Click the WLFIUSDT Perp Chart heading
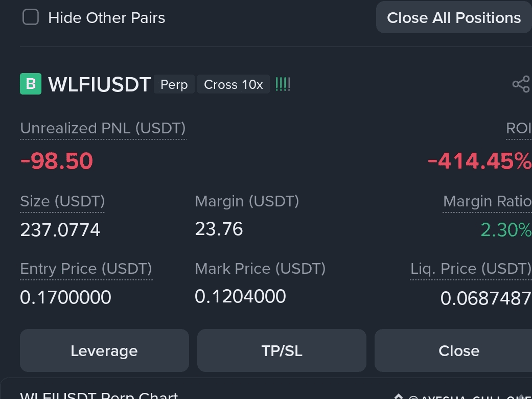 (x=98, y=395)
